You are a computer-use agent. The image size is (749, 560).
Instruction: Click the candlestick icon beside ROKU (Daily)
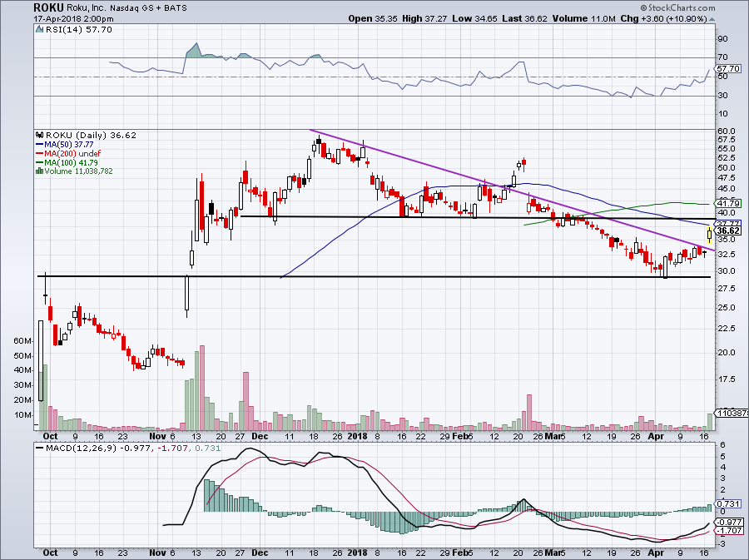40,136
